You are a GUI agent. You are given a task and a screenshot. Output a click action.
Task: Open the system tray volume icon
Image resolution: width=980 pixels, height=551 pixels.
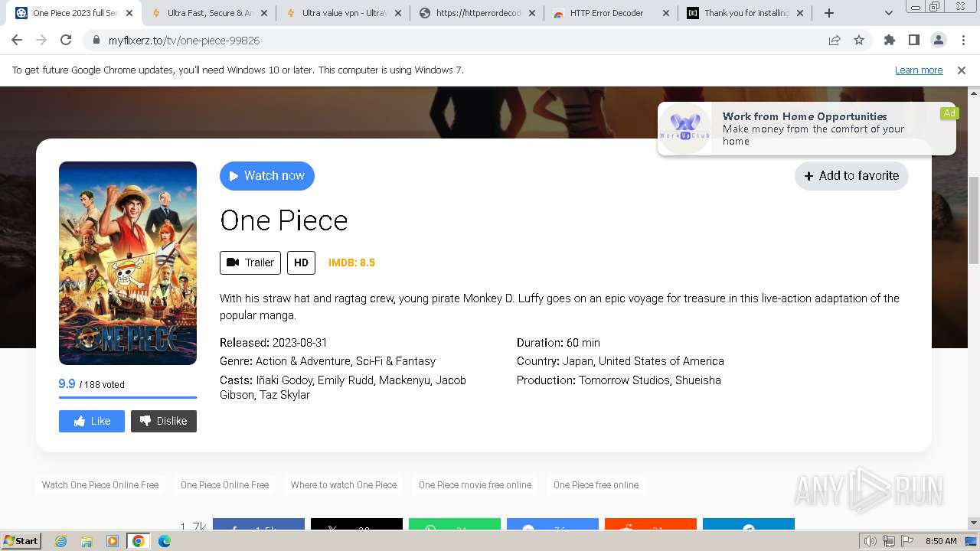click(x=871, y=541)
